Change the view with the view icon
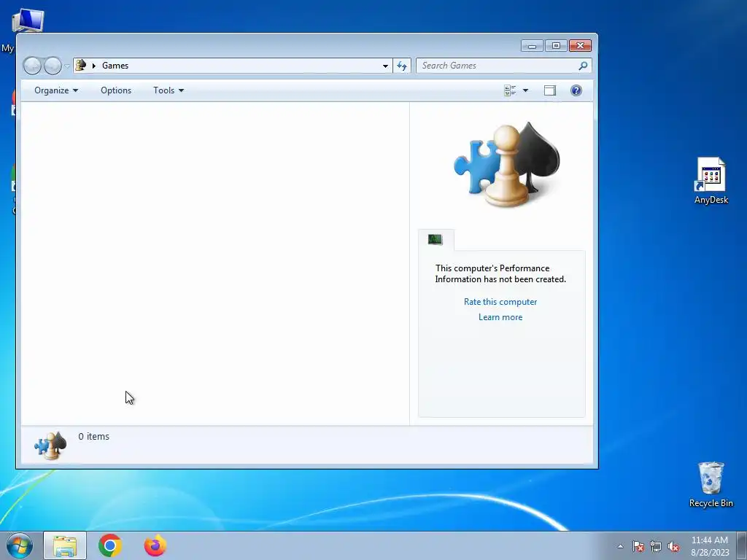This screenshot has width=747, height=560. click(x=510, y=90)
